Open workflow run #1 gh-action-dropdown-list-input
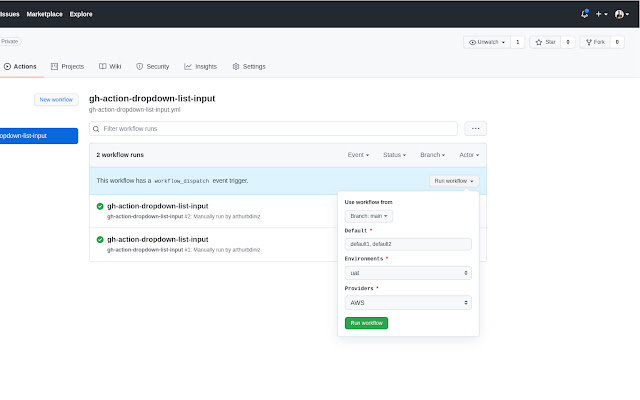This screenshot has height=400, width=640. [158, 240]
